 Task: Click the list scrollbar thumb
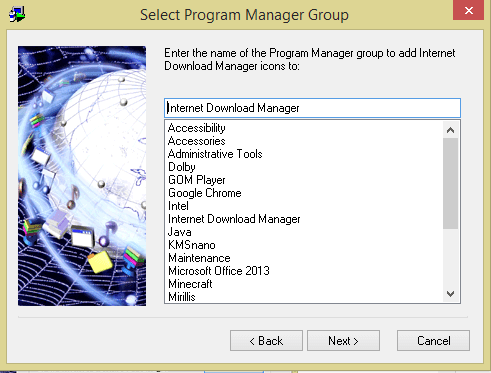pyautogui.click(x=451, y=183)
